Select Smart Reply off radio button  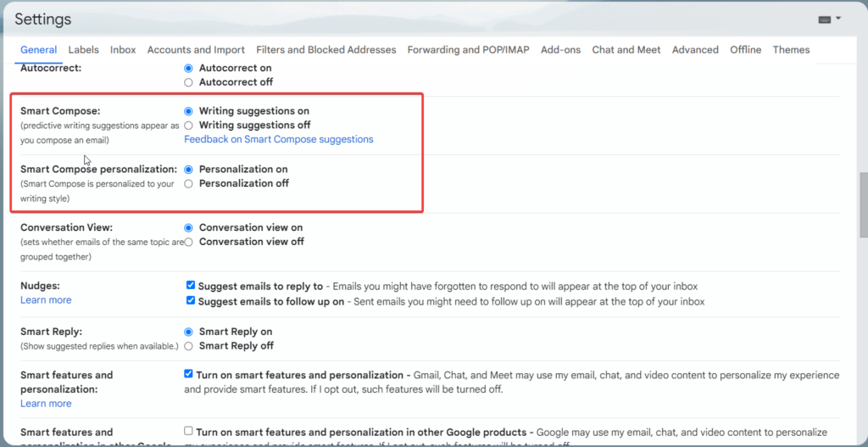tap(188, 346)
